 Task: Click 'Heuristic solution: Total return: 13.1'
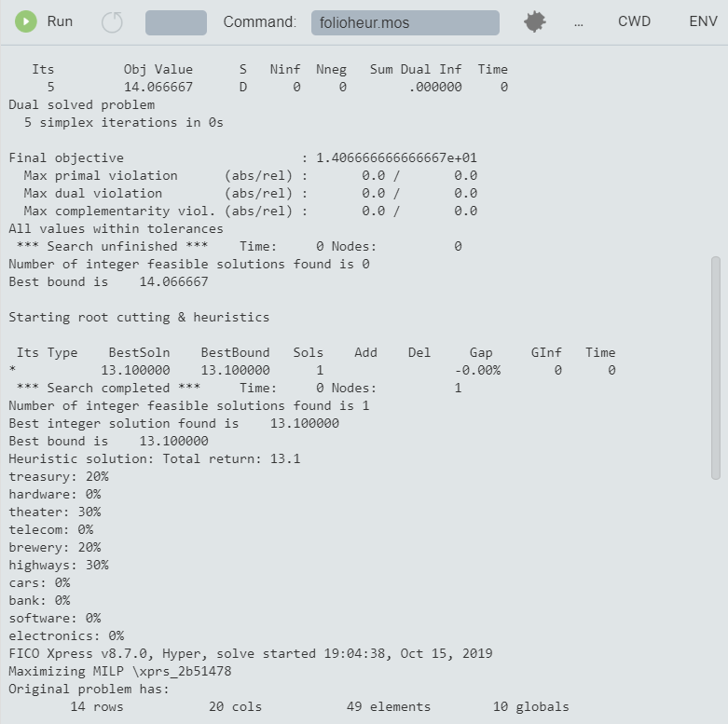[x=155, y=459]
